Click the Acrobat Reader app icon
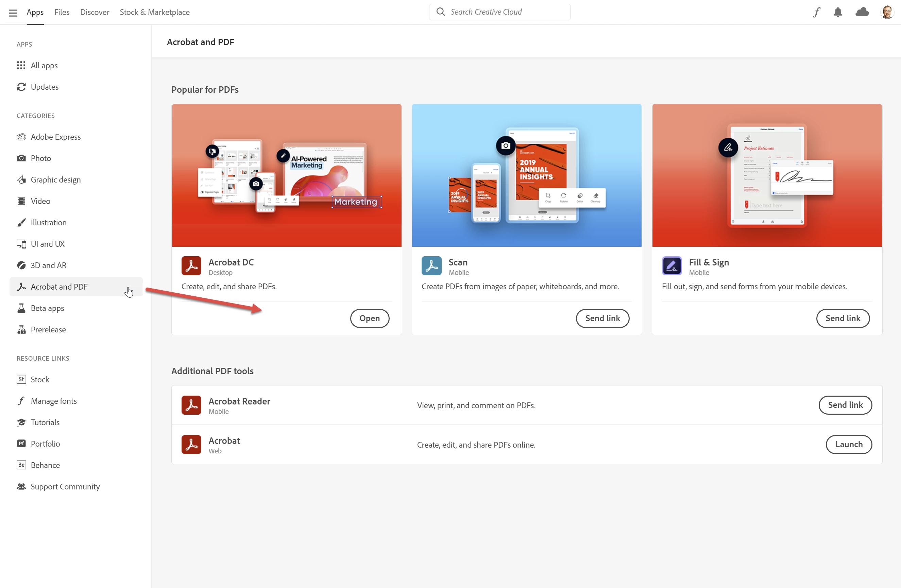The width and height of the screenshot is (901, 588). coord(191,405)
